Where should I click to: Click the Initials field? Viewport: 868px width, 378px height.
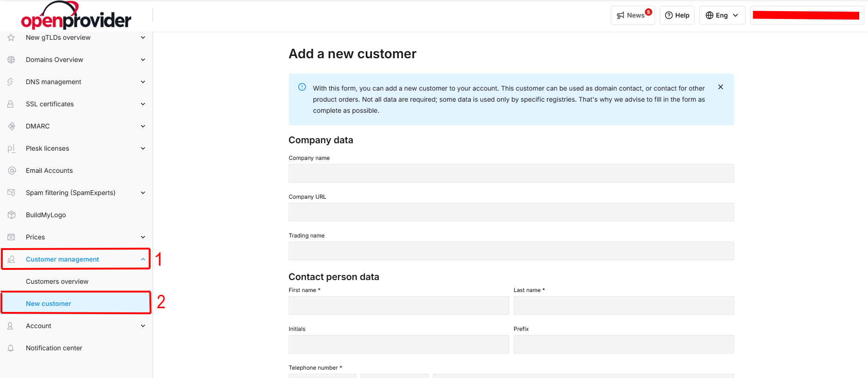pyautogui.click(x=399, y=344)
